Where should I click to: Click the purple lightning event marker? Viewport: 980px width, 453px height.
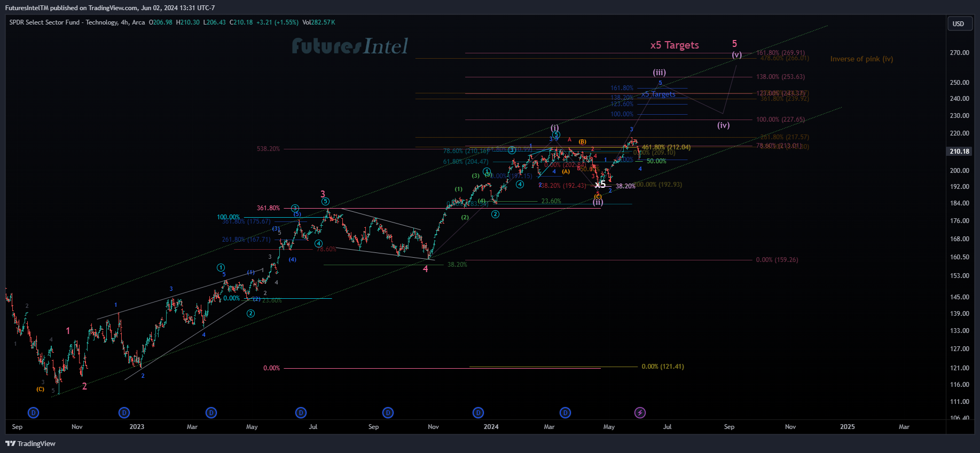point(640,412)
